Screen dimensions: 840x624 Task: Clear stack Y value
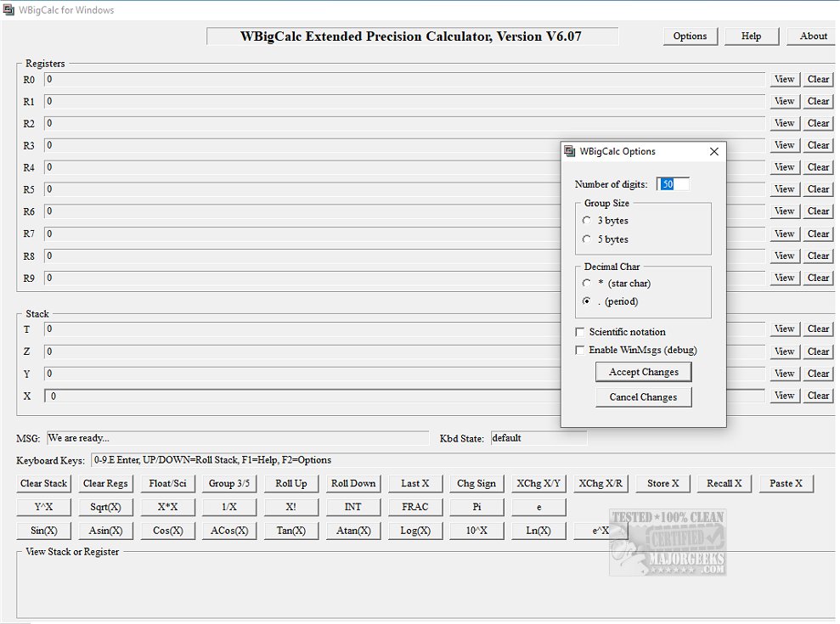818,374
